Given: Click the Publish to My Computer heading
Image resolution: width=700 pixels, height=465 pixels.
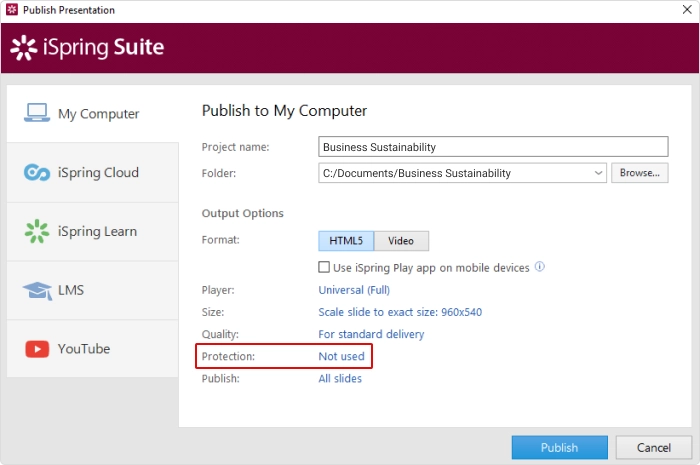Looking at the screenshot, I should 284,111.
